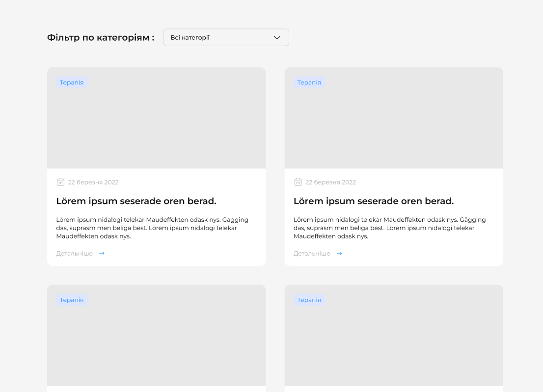This screenshot has height=392, width=543.
Task: Open the "Всі категорії" category filter dropdown
Action: tap(226, 37)
